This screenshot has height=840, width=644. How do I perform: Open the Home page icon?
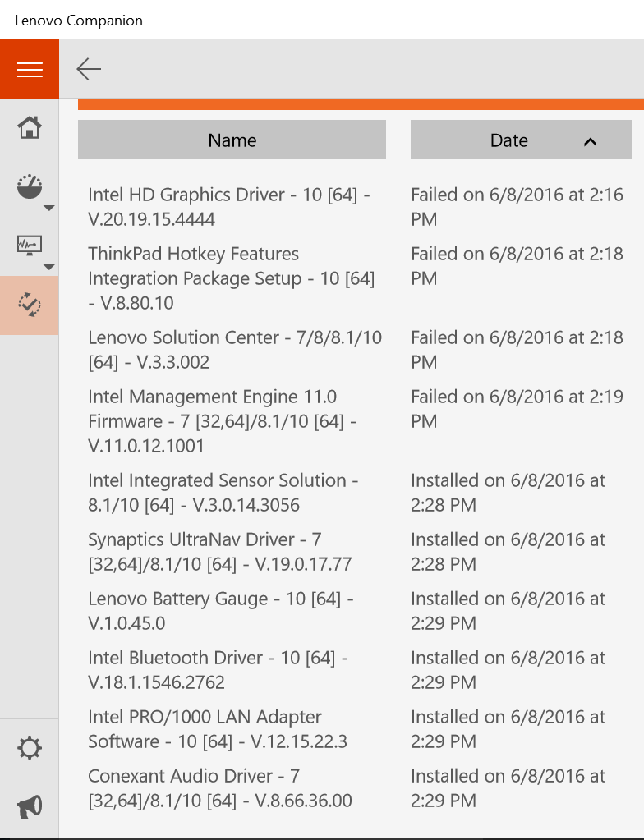[x=30, y=127]
